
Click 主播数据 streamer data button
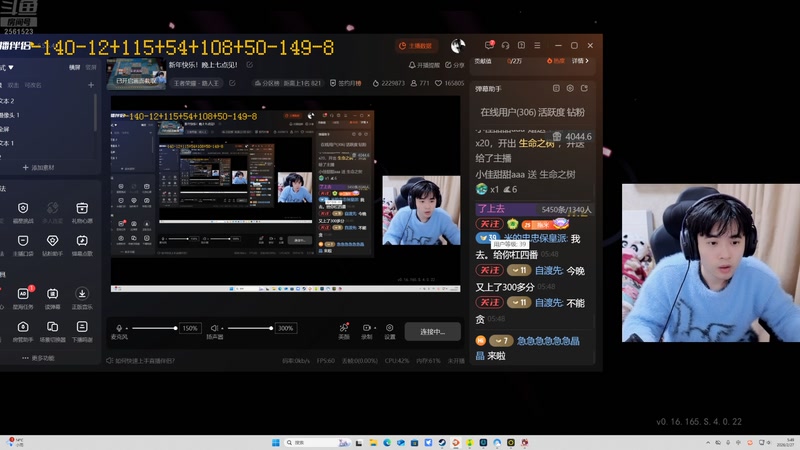(x=416, y=46)
